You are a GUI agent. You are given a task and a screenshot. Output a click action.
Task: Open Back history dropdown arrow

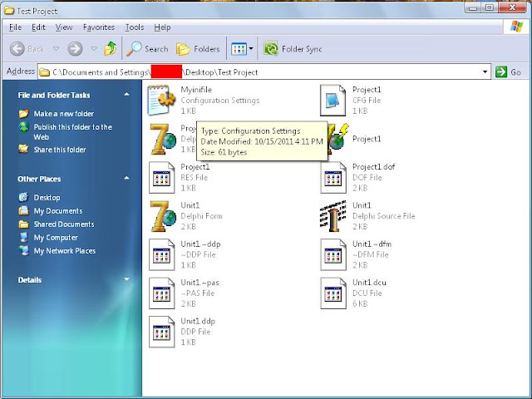point(57,49)
